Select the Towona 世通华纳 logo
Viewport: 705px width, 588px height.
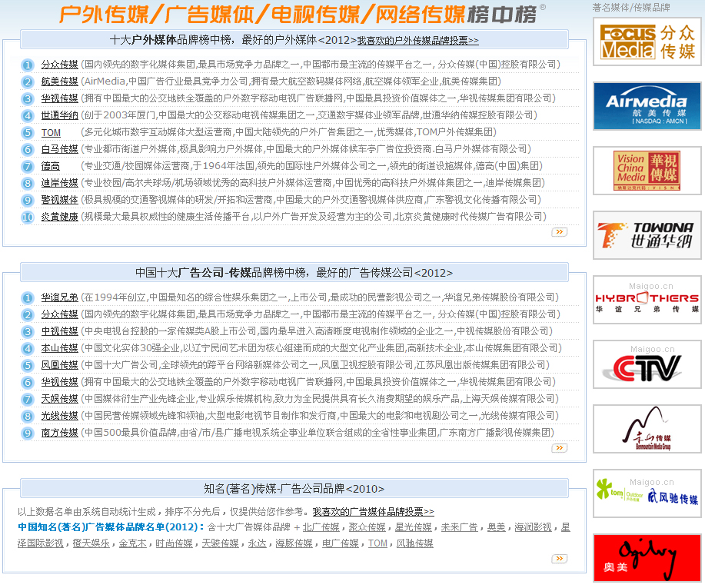click(x=647, y=235)
